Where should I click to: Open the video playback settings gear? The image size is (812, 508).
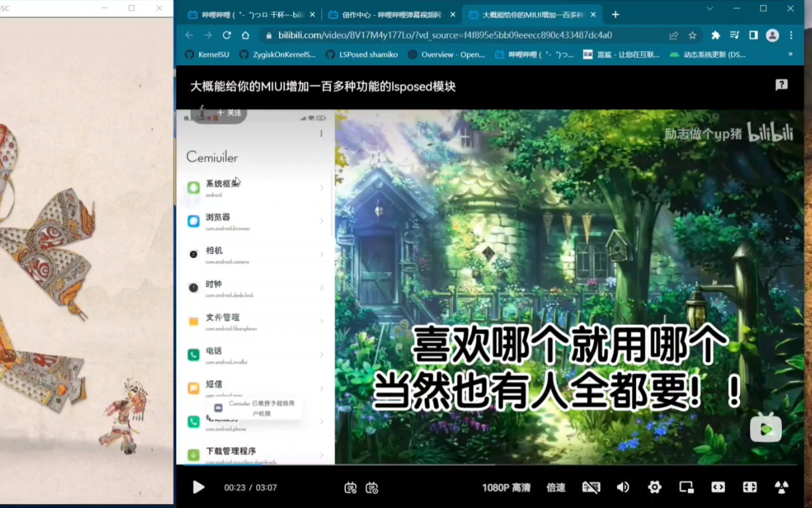[655, 487]
